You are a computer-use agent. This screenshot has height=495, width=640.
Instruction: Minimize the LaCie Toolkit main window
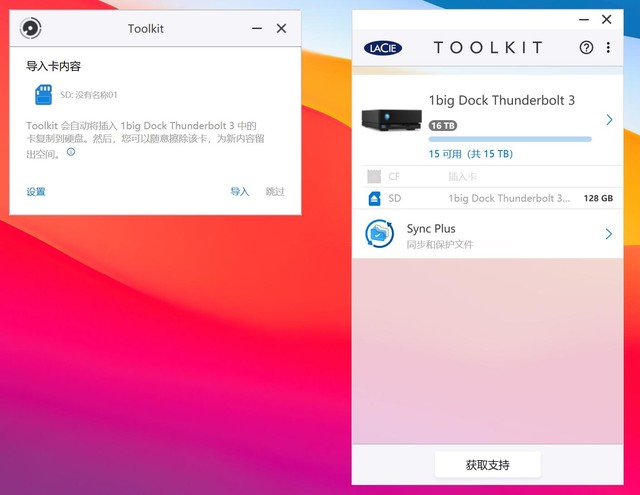(x=584, y=20)
